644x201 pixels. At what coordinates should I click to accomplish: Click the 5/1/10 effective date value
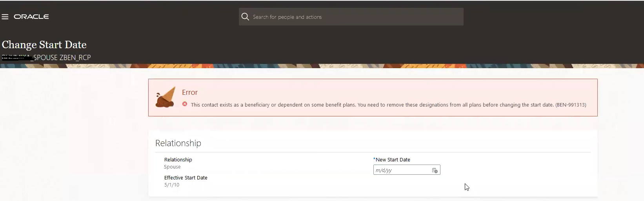point(172,185)
